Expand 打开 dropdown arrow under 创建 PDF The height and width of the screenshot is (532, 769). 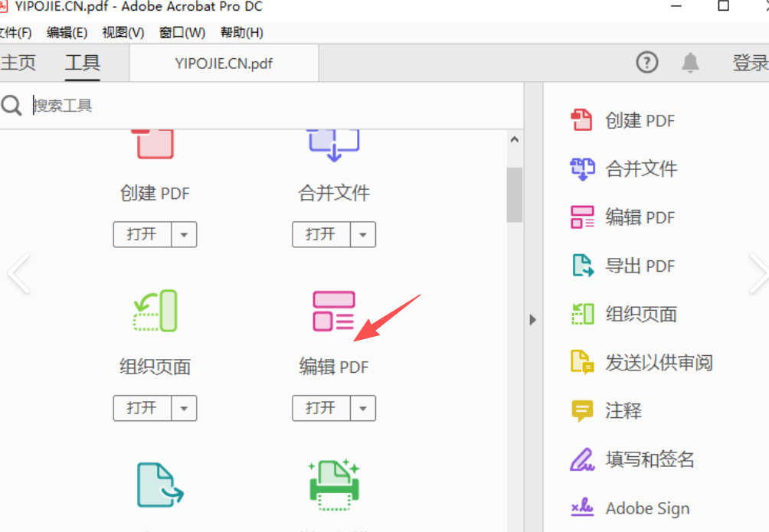184,234
